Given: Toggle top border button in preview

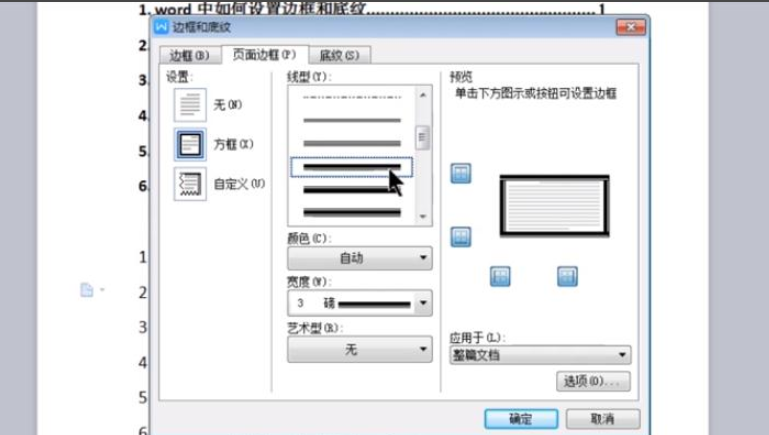Looking at the screenshot, I should [461, 173].
